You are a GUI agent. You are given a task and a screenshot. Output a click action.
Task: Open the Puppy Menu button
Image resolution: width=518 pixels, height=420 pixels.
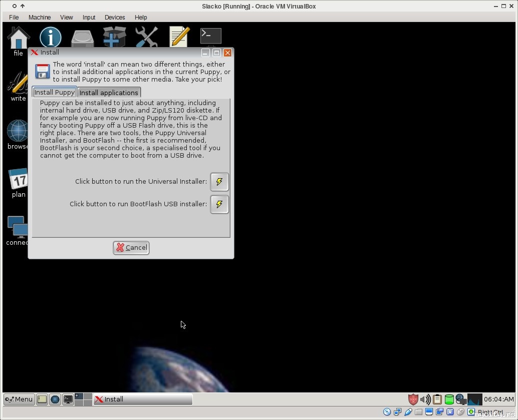19,399
